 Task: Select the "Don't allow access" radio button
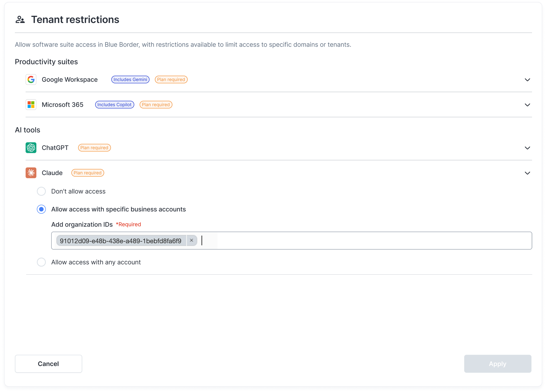pyautogui.click(x=41, y=191)
